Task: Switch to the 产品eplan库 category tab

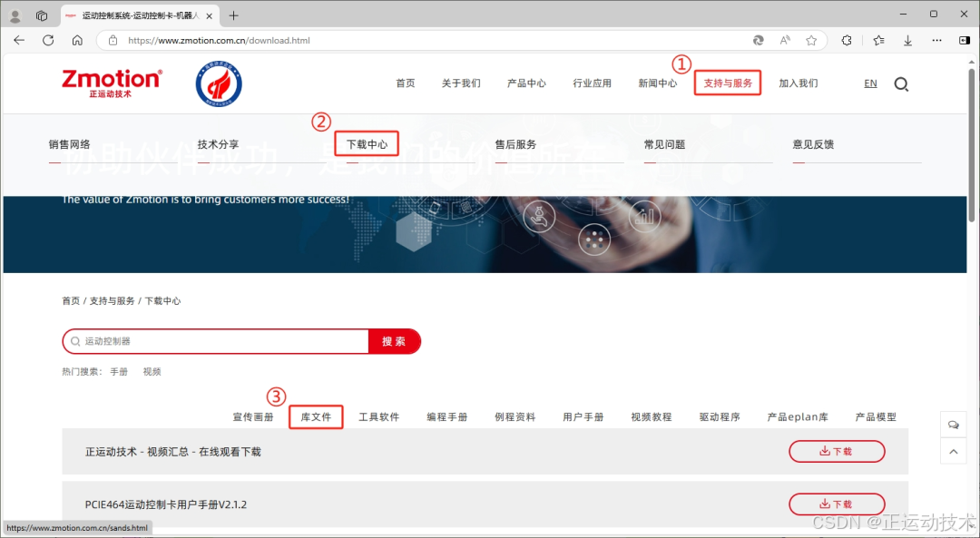Action: tap(798, 416)
